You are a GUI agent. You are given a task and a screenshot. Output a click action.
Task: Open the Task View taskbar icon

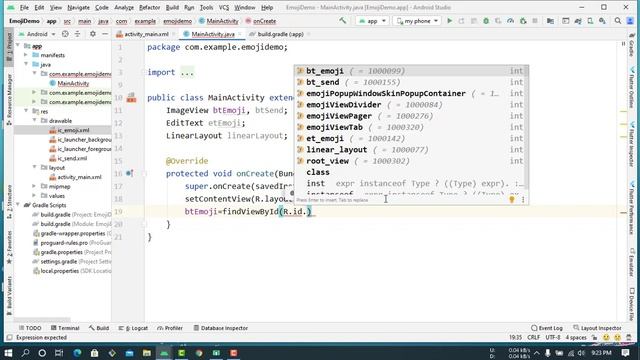[59, 353]
